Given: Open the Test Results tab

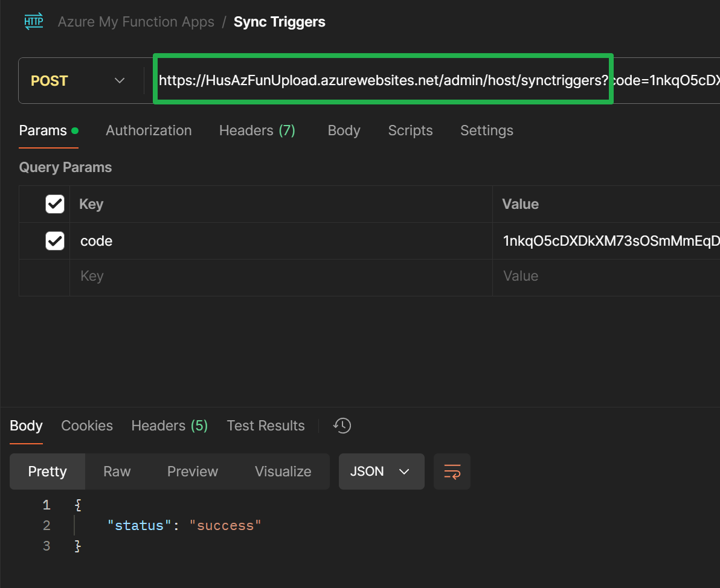Looking at the screenshot, I should (265, 426).
